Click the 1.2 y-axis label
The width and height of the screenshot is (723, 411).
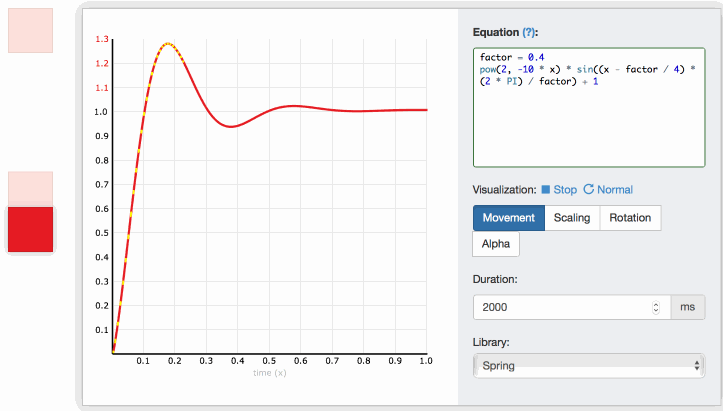pyautogui.click(x=102, y=64)
